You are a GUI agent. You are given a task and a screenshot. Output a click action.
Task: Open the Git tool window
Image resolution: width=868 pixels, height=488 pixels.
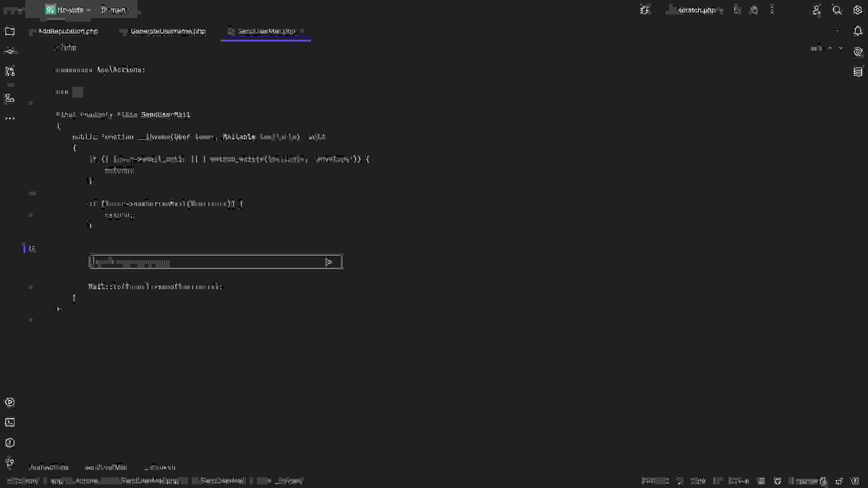coord(9,463)
